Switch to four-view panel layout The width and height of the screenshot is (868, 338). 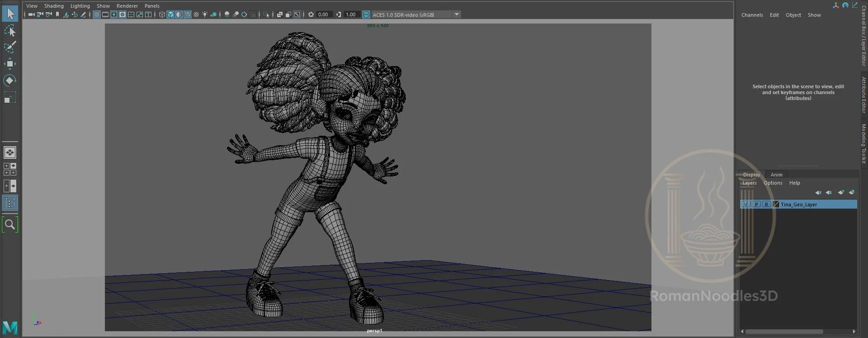click(x=10, y=169)
